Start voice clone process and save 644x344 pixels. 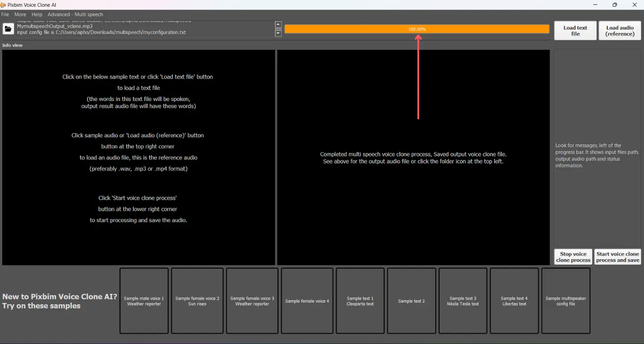(617, 257)
